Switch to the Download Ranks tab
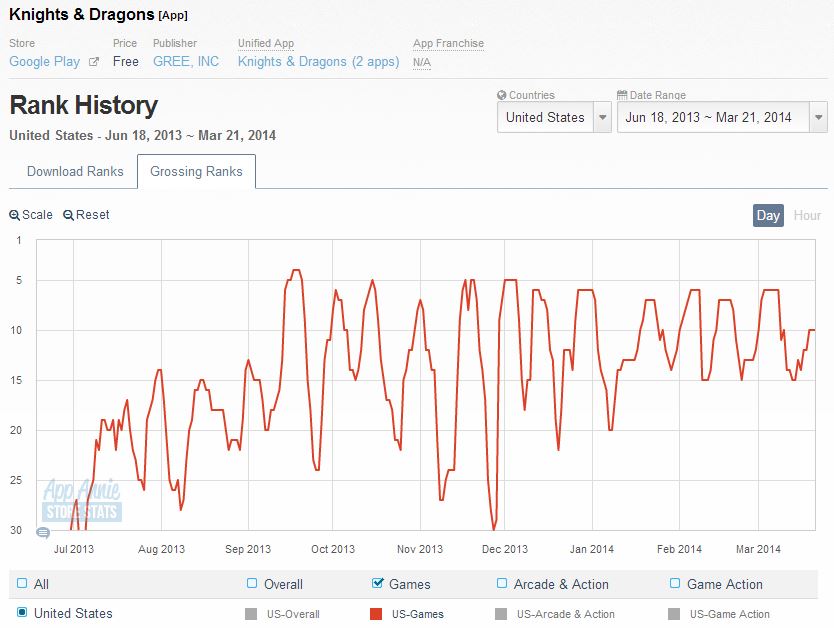This screenshot has height=628, width=834. coord(75,171)
